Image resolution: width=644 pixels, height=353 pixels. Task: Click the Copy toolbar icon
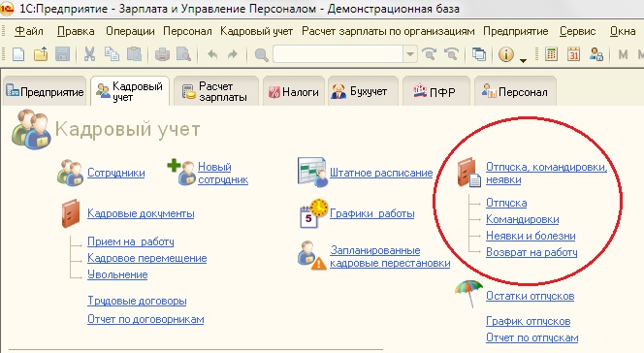[x=112, y=54]
